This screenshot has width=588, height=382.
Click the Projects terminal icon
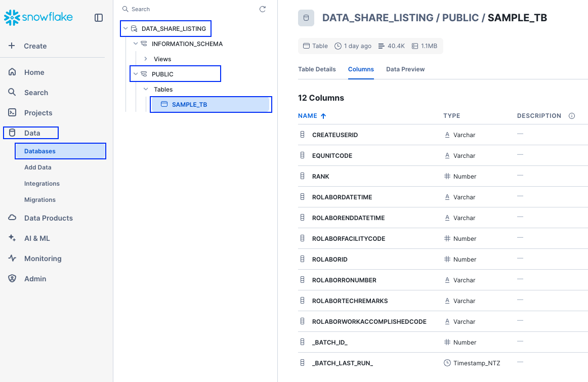(12, 112)
